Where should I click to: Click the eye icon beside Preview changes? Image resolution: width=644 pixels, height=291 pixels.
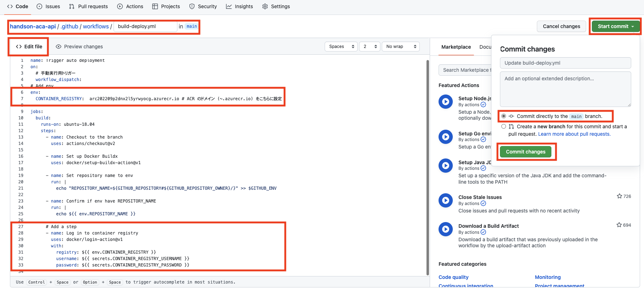pos(59,47)
